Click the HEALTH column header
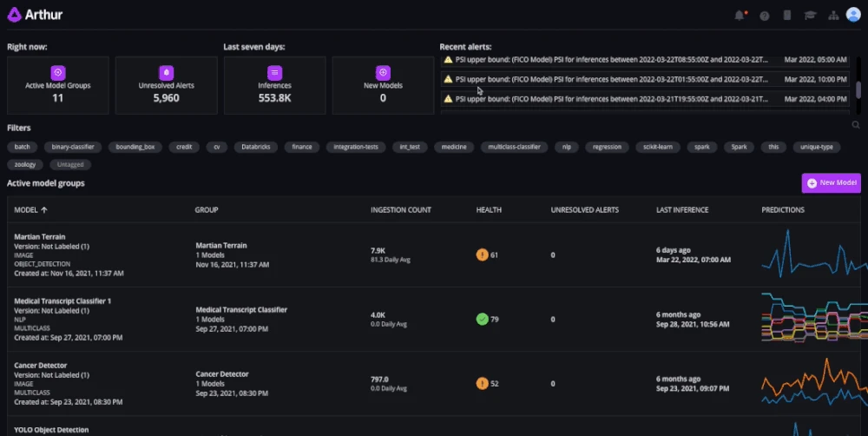 pos(489,210)
